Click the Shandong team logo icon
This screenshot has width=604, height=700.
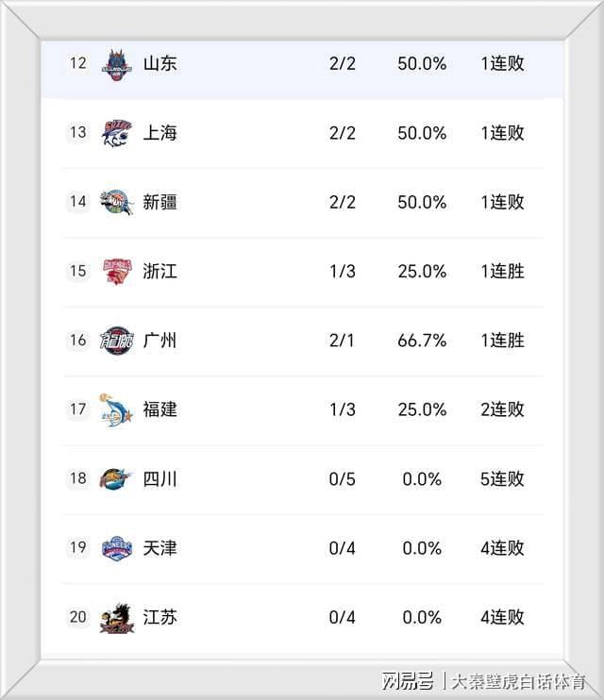coord(117,64)
